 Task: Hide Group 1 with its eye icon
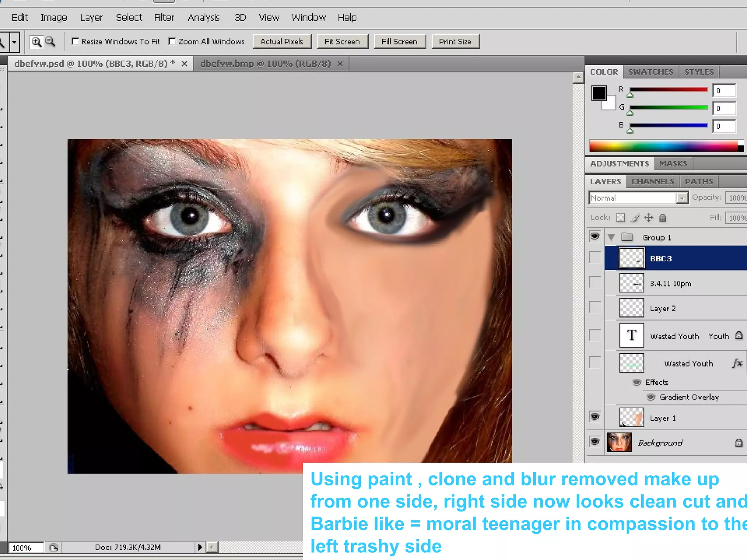click(595, 237)
